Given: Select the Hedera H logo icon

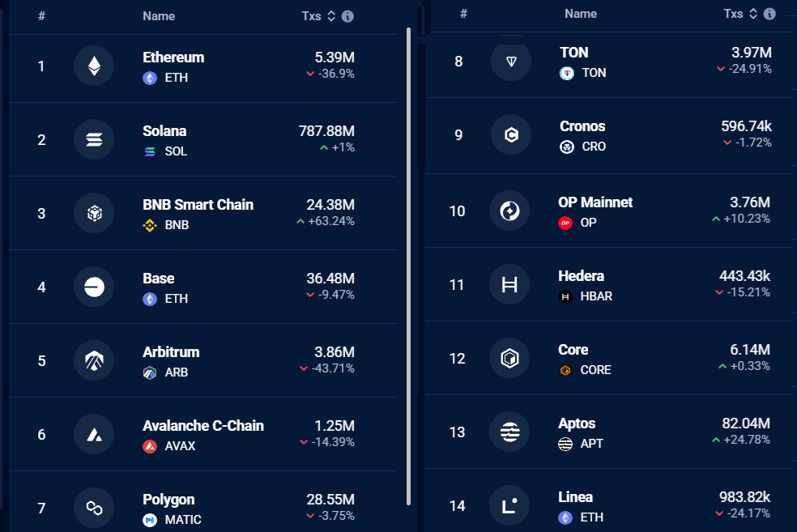Looking at the screenshot, I should tap(509, 284).
